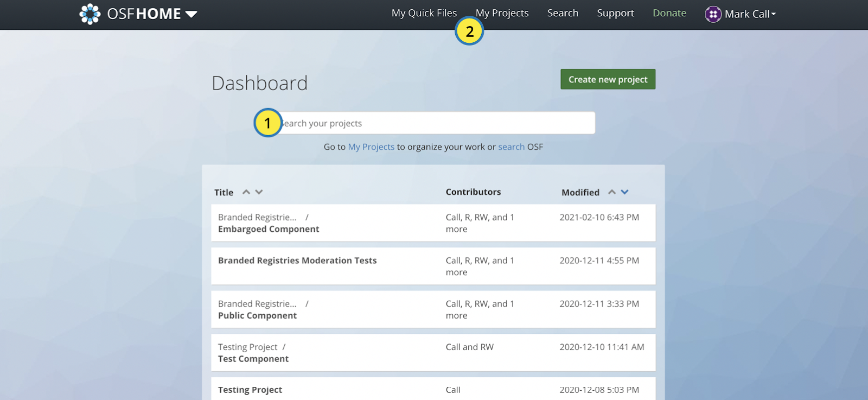This screenshot has width=868, height=400.
Task: Go to My Projects in navbar
Action: click(502, 13)
